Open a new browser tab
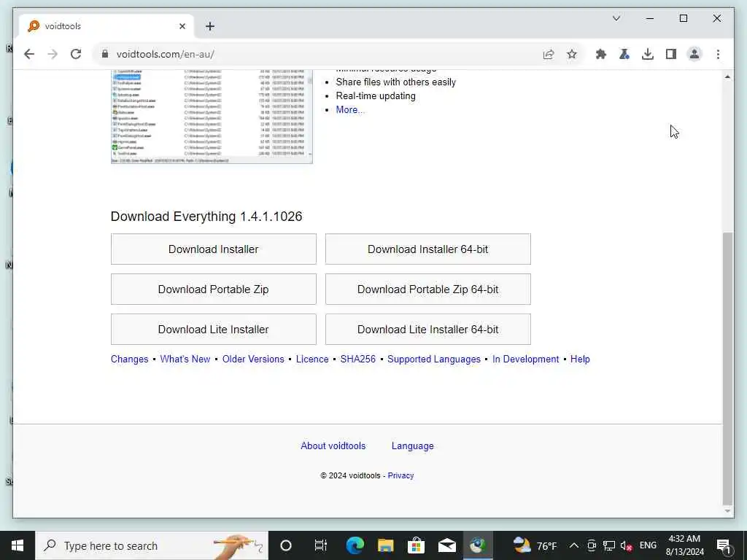This screenshot has height=560, width=747. [x=209, y=26]
